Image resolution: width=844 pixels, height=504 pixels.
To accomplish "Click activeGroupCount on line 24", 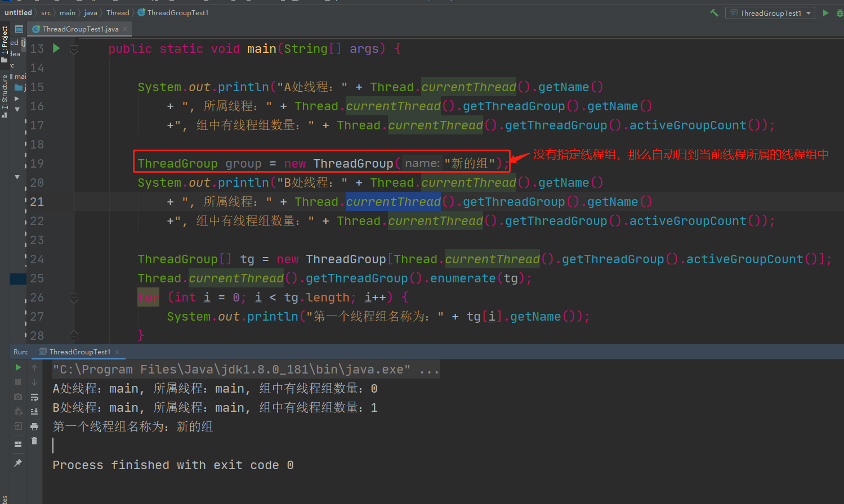I will click(744, 259).
